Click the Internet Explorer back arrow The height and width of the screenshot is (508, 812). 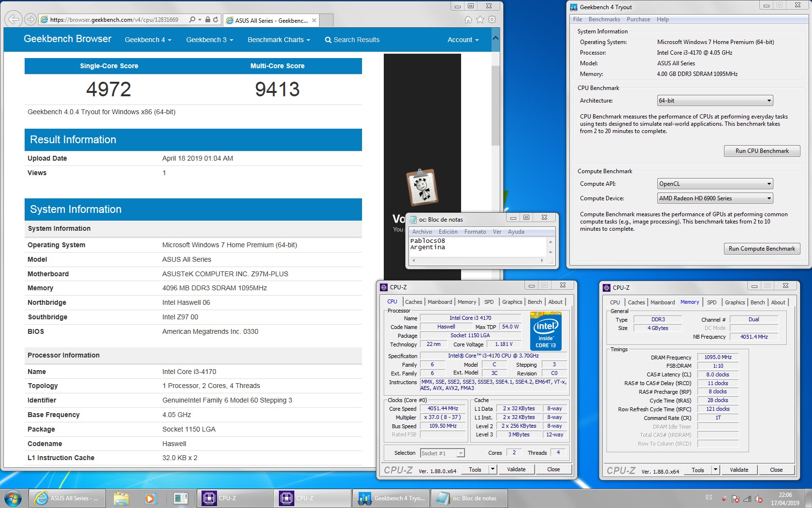coord(13,19)
